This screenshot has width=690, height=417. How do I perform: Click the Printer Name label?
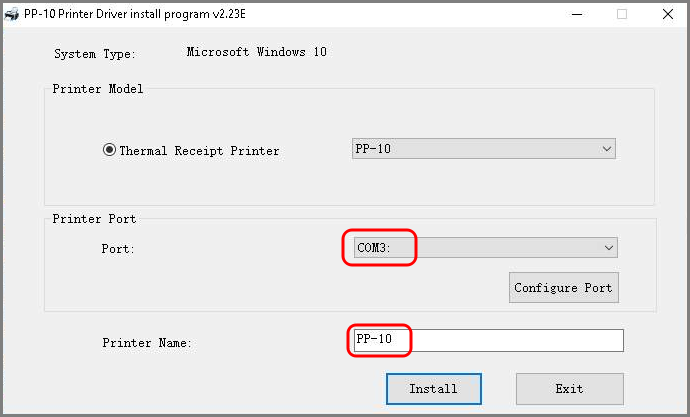[x=146, y=343]
